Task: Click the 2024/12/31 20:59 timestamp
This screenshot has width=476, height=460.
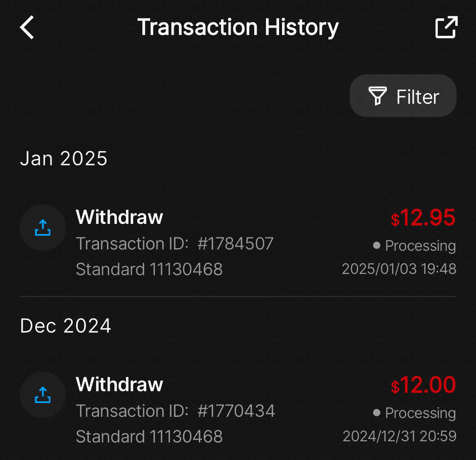Action: pos(399,436)
